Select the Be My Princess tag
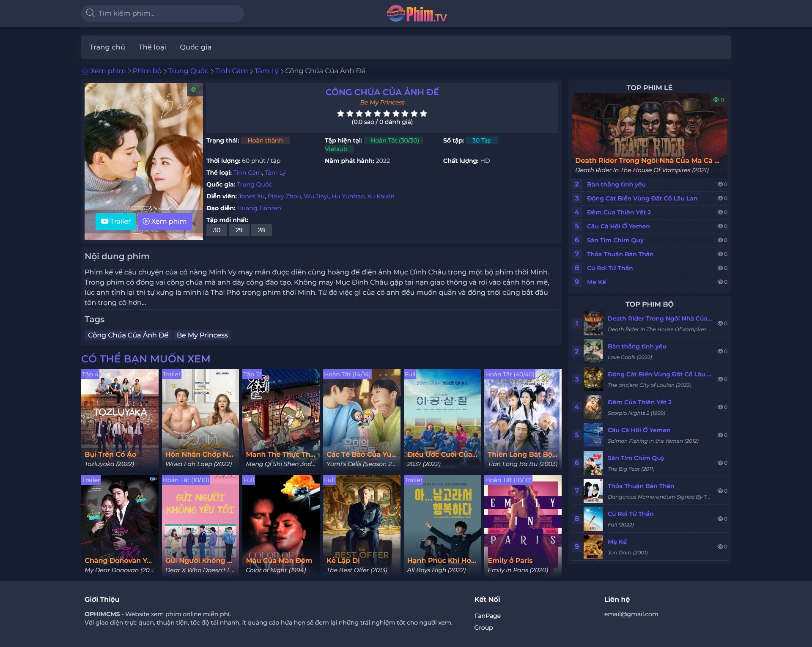 click(x=202, y=335)
